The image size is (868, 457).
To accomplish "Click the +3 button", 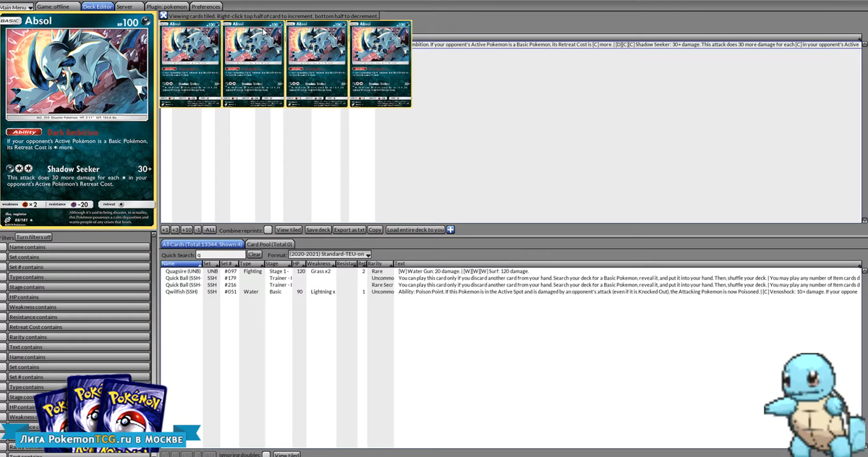I will coord(175,229).
